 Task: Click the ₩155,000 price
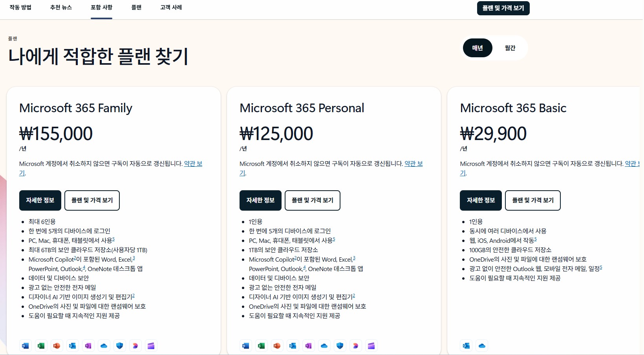56,134
